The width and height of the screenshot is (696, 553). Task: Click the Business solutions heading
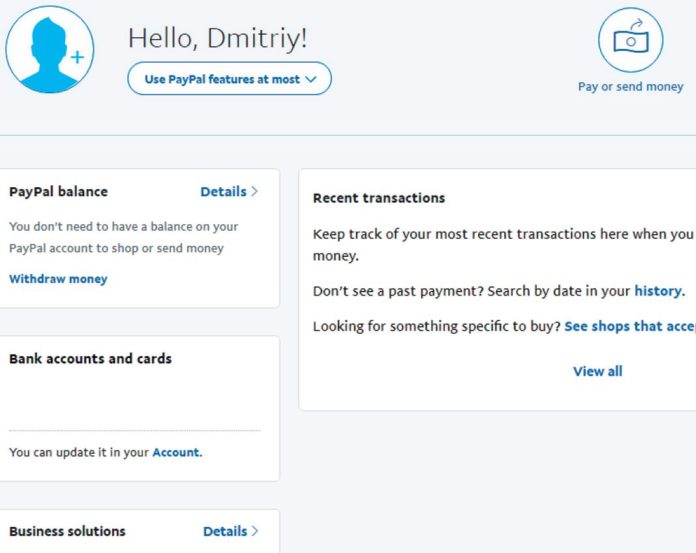coord(67,532)
